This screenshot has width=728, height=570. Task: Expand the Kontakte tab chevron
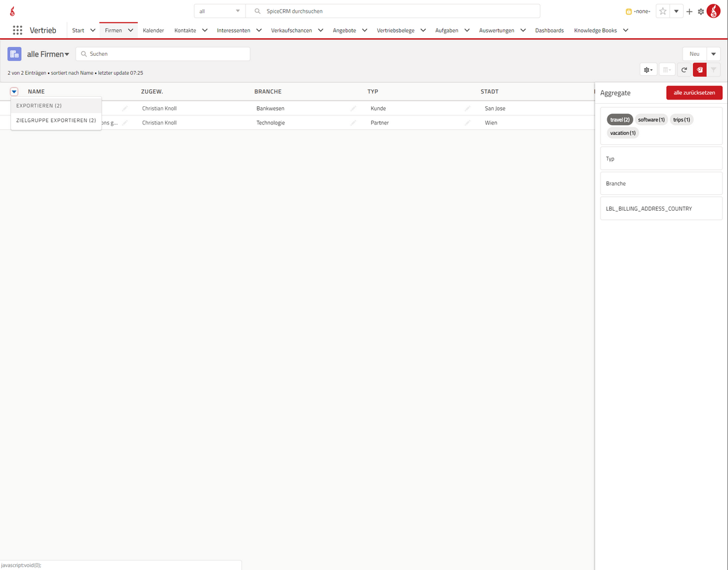204,30
